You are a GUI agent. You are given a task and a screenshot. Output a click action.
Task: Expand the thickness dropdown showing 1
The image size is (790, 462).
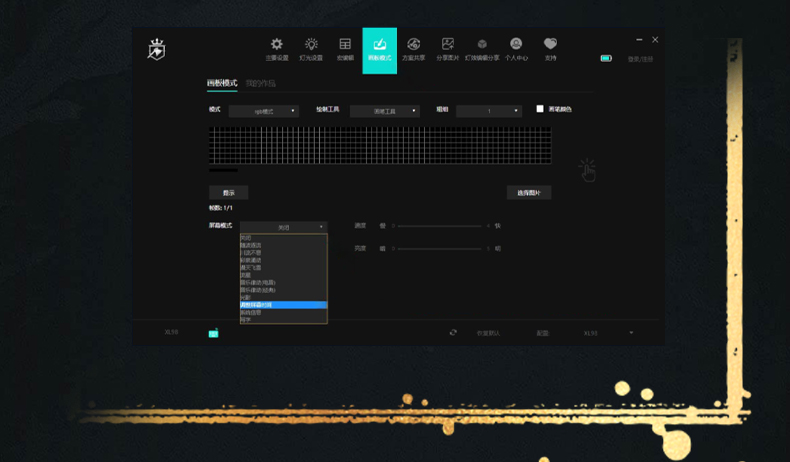click(x=488, y=111)
